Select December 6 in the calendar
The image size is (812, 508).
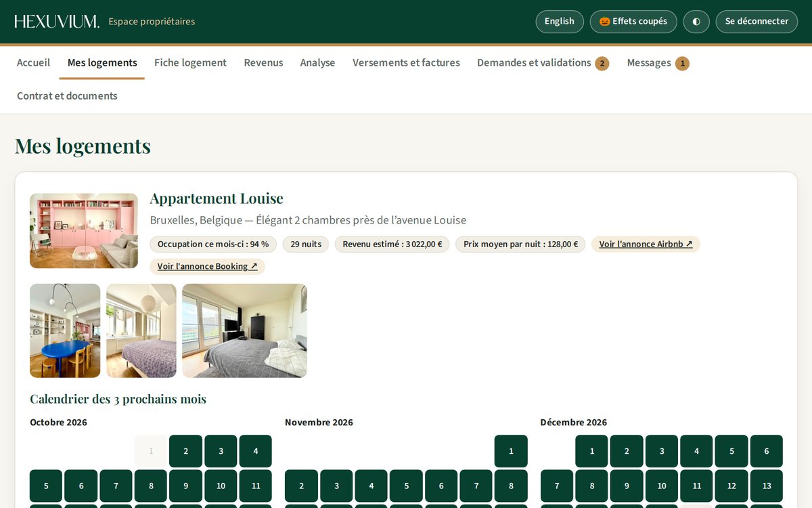click(767, 451)
